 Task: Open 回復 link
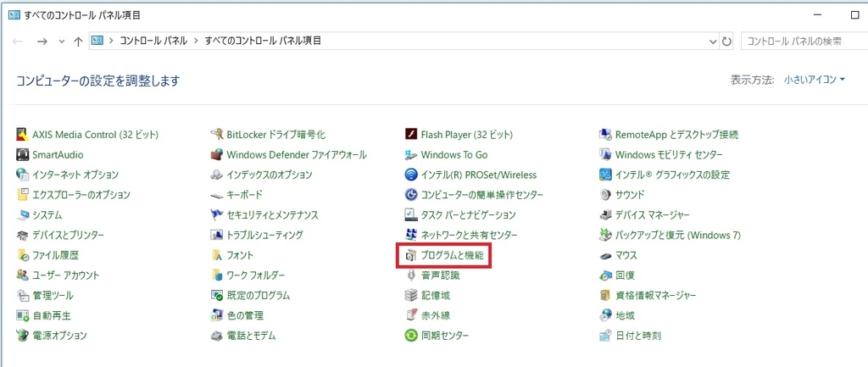click(625, 275)
